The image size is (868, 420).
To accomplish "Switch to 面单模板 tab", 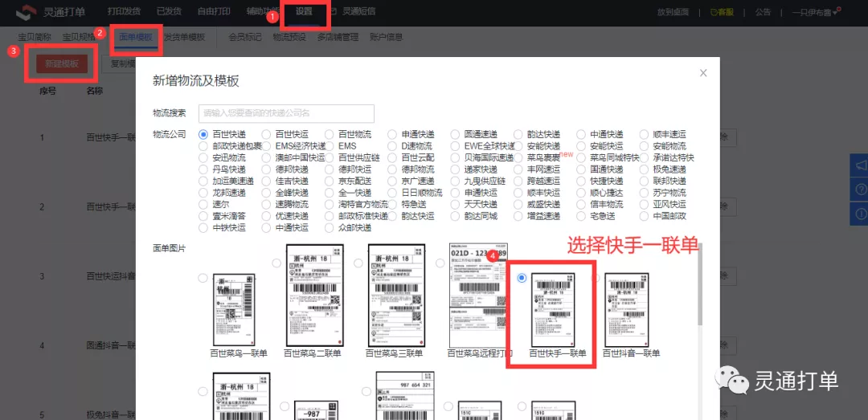I will click(136, 37).
